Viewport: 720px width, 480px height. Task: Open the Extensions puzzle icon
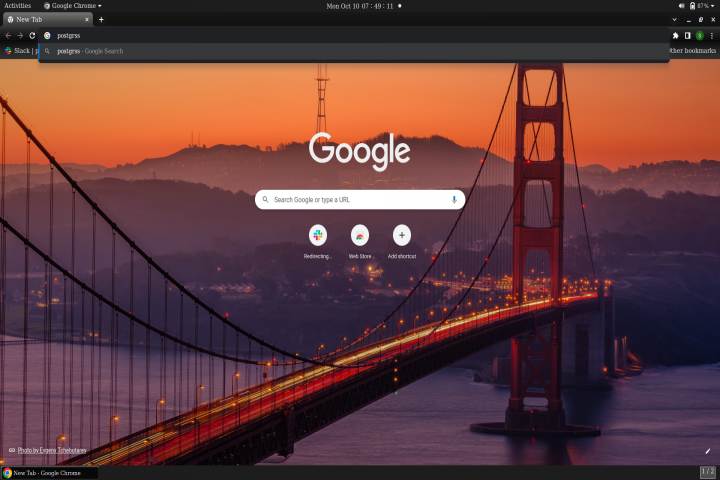coord(675,35)
